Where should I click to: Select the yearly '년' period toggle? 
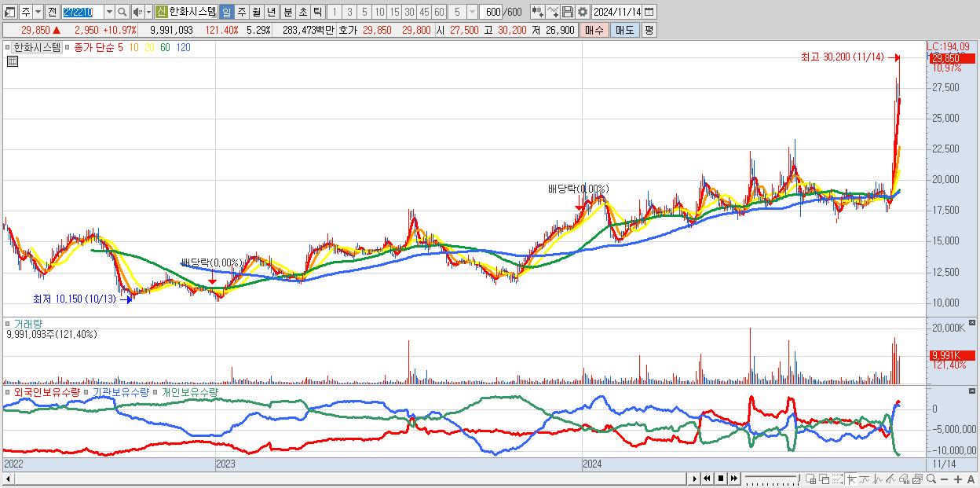pos(271,12)
